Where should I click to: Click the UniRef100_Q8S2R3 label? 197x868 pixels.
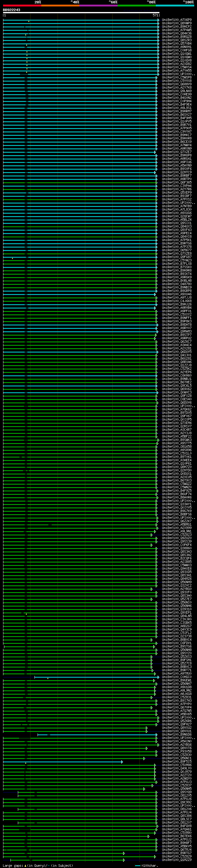coord(176,40)
